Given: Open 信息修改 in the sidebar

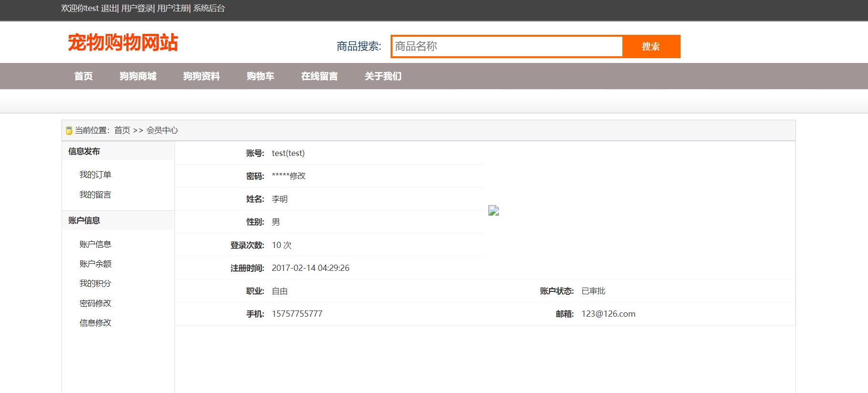Looking at the screenshot, I should pos(95,323).
